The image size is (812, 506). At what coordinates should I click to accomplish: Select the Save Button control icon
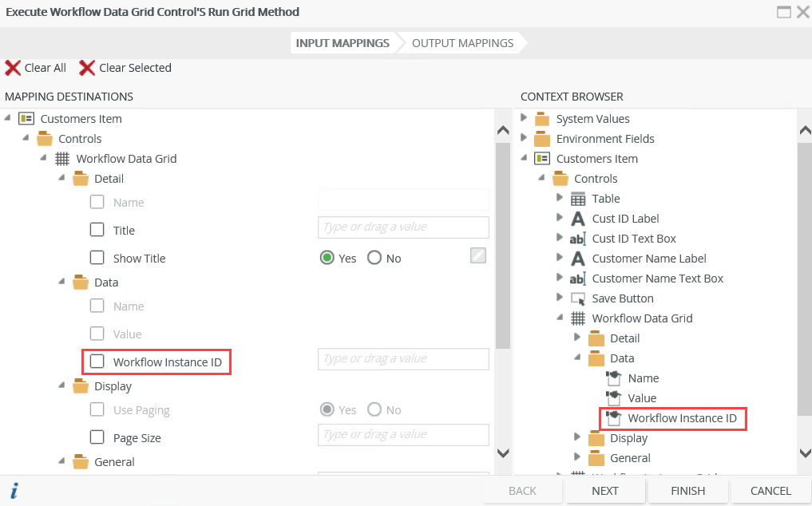[577, 298]
